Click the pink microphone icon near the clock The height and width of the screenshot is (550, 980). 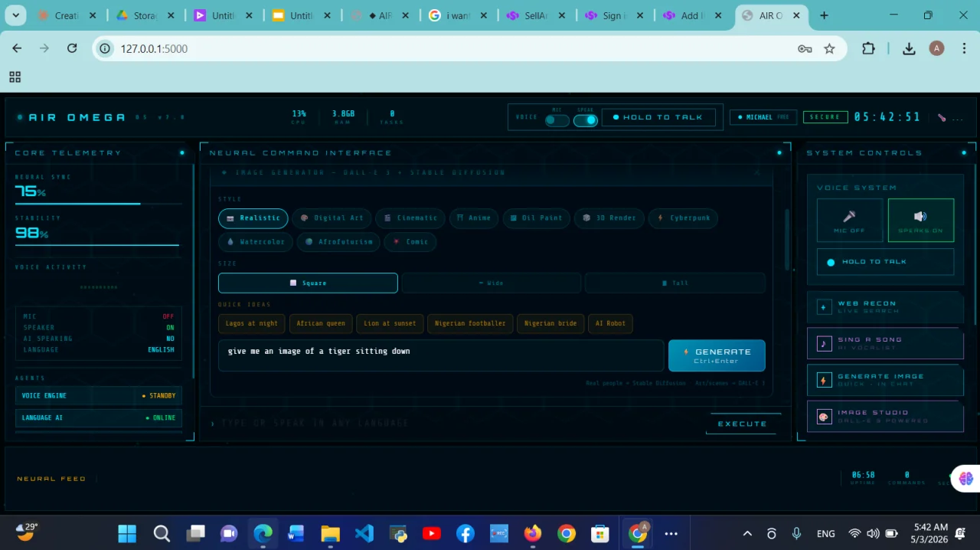[x=942, y=118]
